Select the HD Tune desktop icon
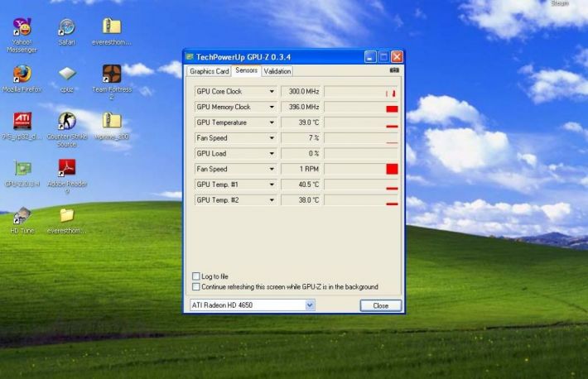The image size is (588, 379). point(22,215)
